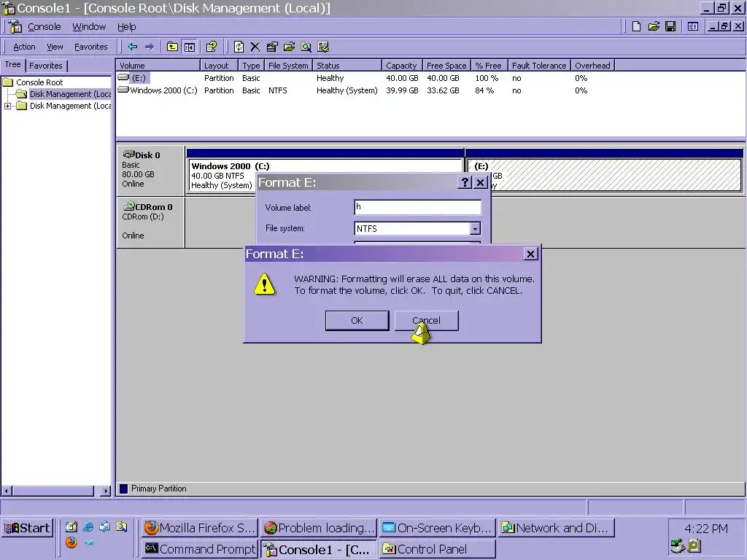The height and width of the screenshot is (560, 747).
Task: Click the left system tray icon below the clock
Action: [x=678, y=545]
